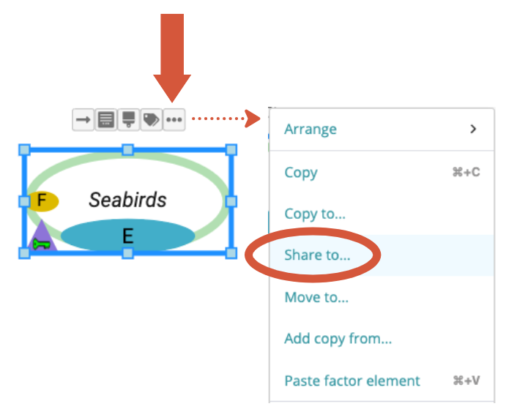This screenshot has width=517, height=420.
Task: Click the bottom-center selection resize handle
Action: 127,253
